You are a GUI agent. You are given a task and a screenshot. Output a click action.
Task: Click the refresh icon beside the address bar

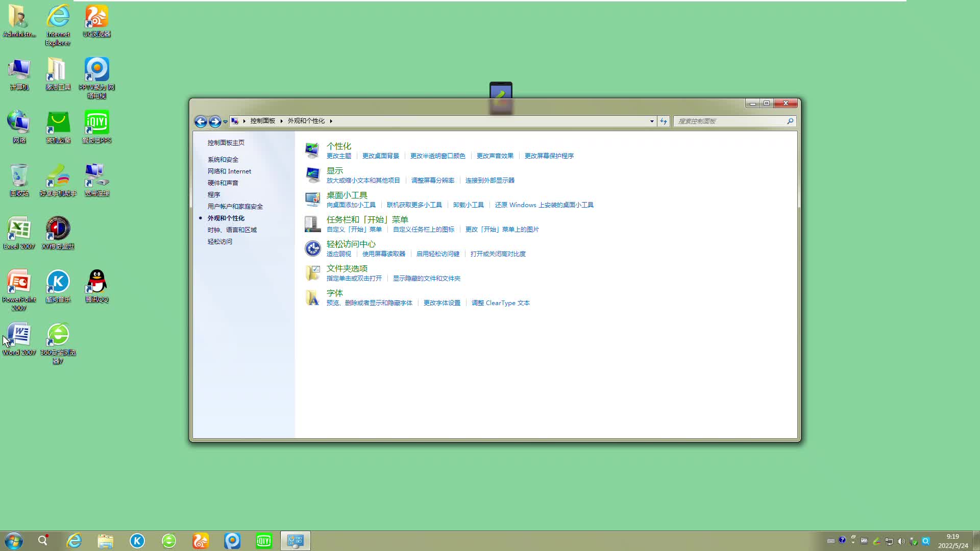(663, 121)
